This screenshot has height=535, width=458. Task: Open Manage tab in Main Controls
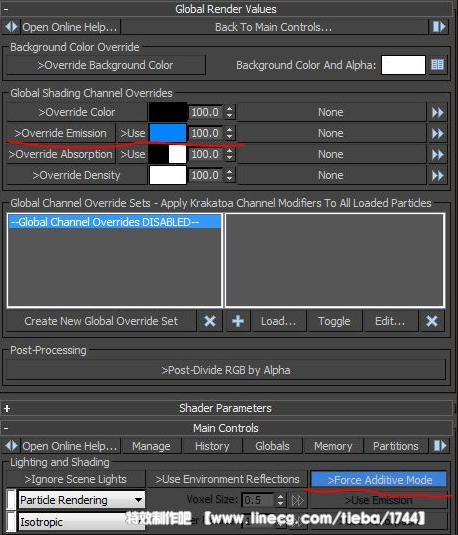(151, 446)
